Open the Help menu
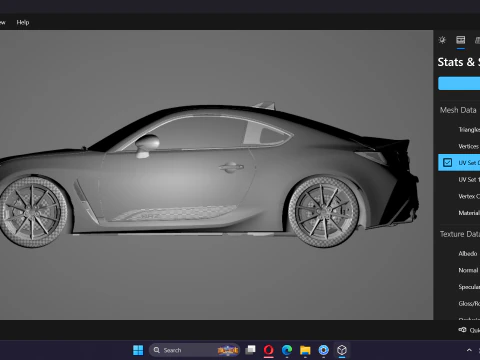The height and width of the screenshot is (360, 480). pyautogui.click(x=23, y=22)
